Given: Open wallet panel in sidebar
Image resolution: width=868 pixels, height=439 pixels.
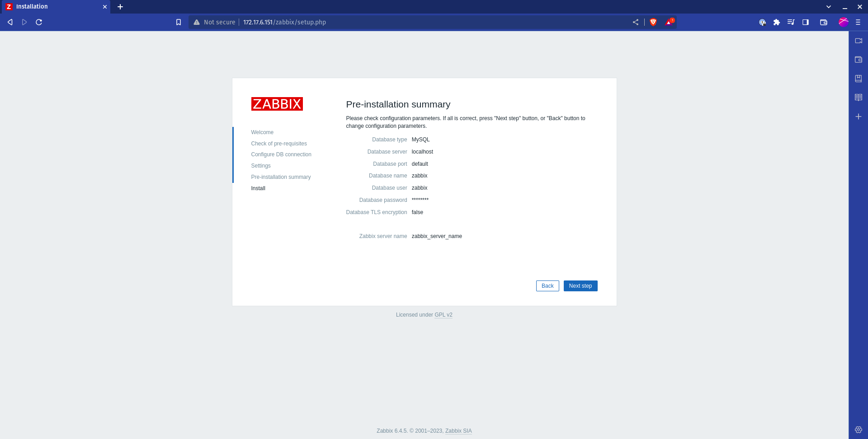Looking at the screenshot, I should (x=859, y=60).
